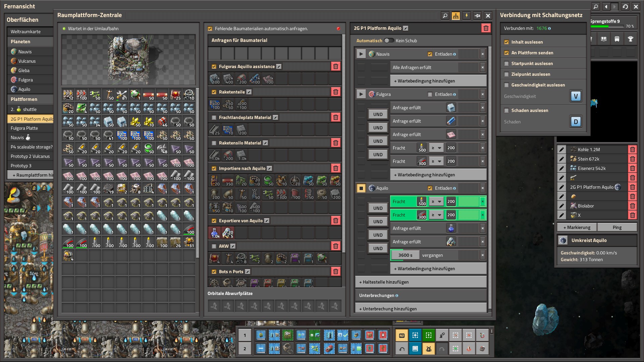Viewport: 644px width, 362px height.
Task: Add a wait condition under Nauvis
Action: [x=438, y=81]
